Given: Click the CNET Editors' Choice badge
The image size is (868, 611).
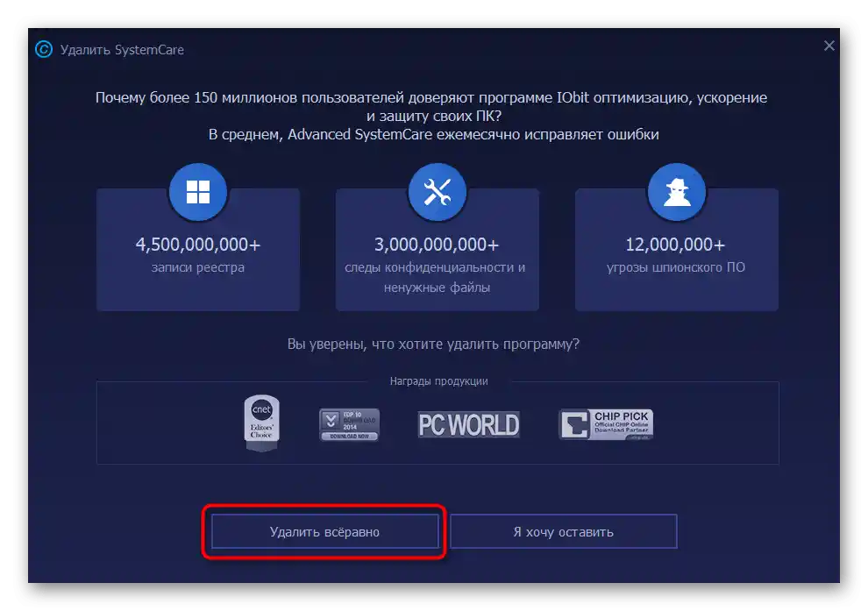Looking at the screenshot, I should coord(262,423).
